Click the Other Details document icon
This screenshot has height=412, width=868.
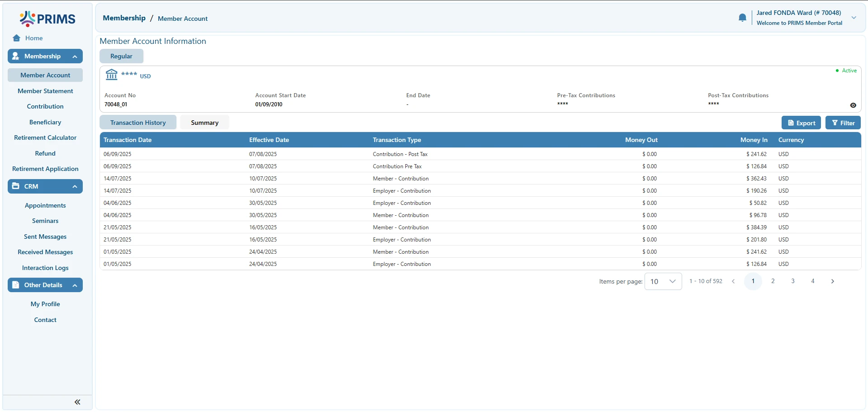[16, 285]
